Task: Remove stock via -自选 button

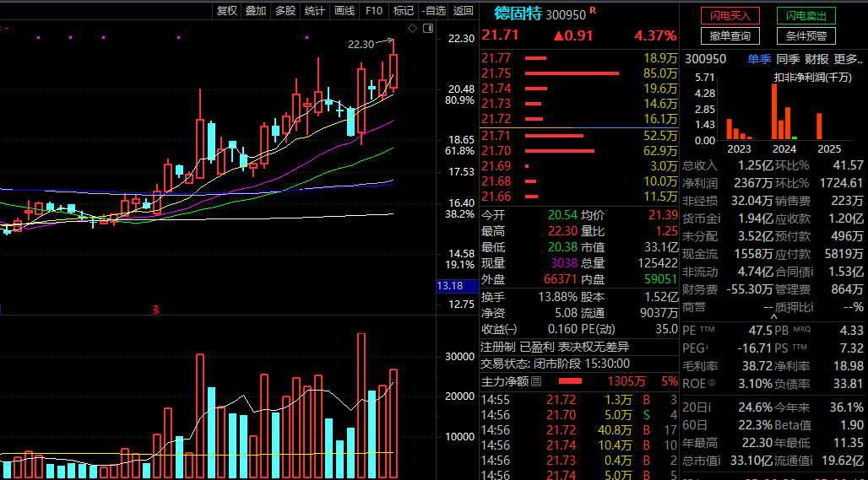Action: 433,10
